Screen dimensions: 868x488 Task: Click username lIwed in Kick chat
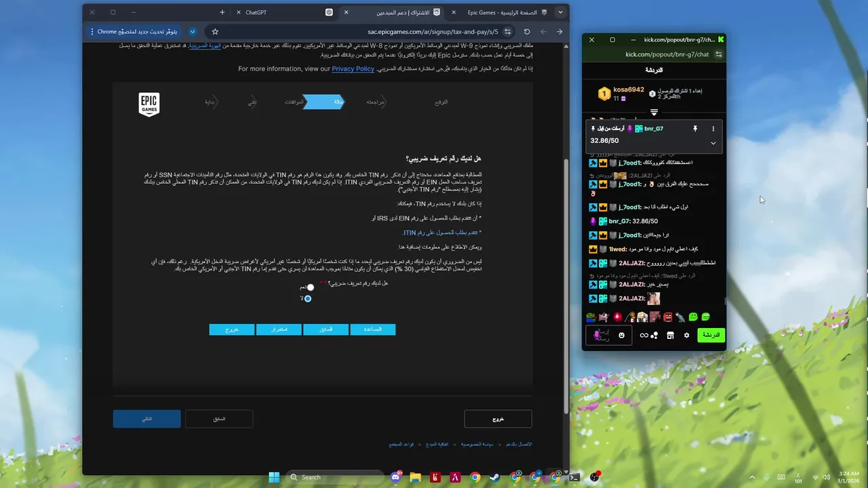(618, 249)
